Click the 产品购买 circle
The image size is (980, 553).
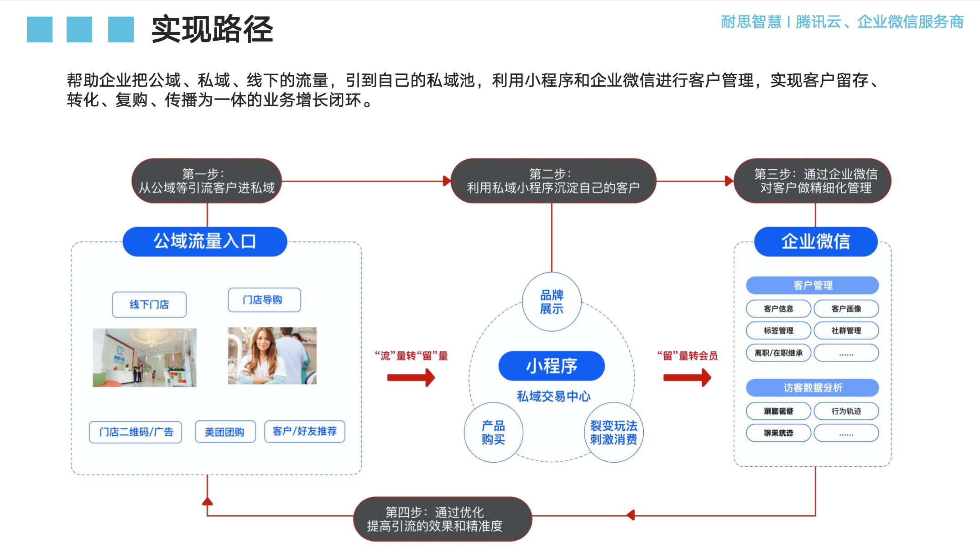click(493, 432)
